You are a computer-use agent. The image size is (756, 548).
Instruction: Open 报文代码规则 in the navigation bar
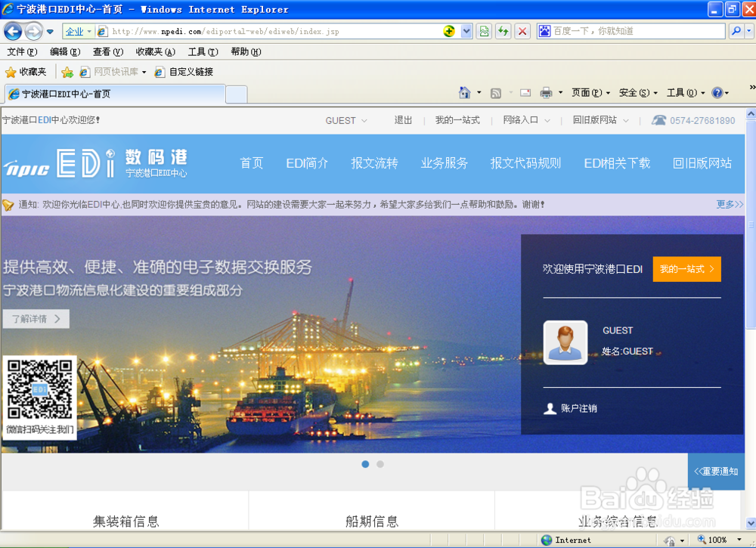(525, 163)
